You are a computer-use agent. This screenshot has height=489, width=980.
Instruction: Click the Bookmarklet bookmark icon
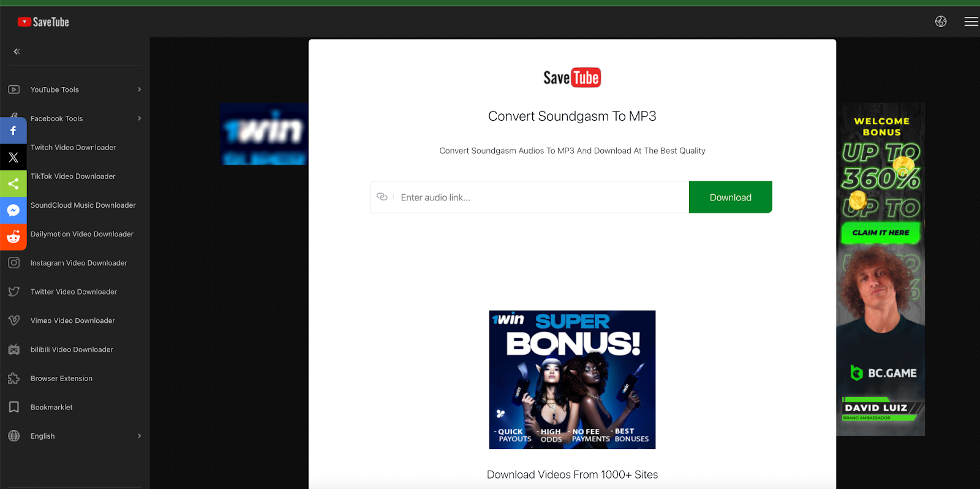click(x=14, y=407)
